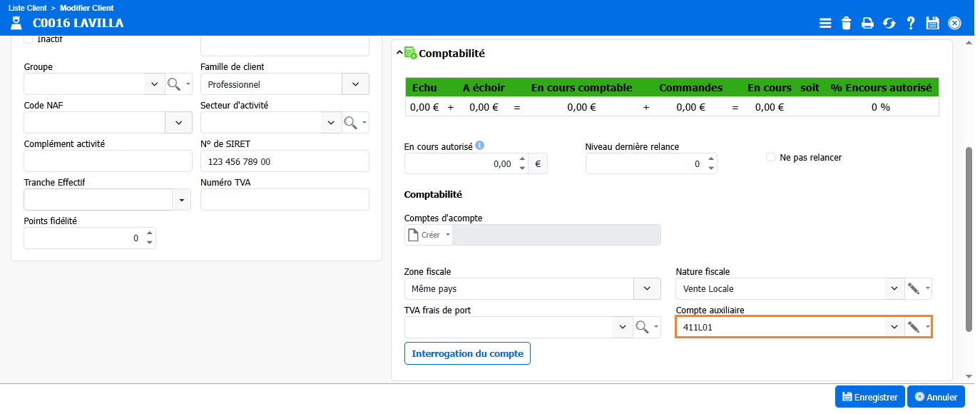Click the magnifier search icon next to Groupe
Image resolution: width=980 pixels, height=414 pixels.
click(x=174, y=84)
